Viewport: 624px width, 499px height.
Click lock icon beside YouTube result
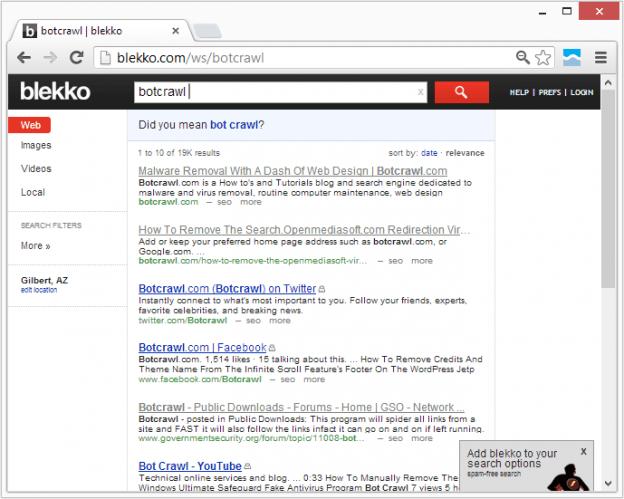[x=248, y=466]
